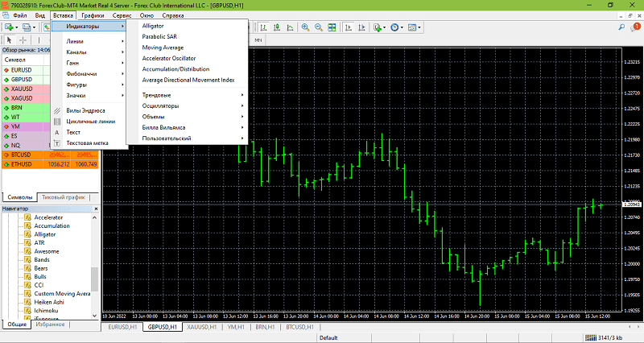Open the Справка menu

click(x=173, y=15)
